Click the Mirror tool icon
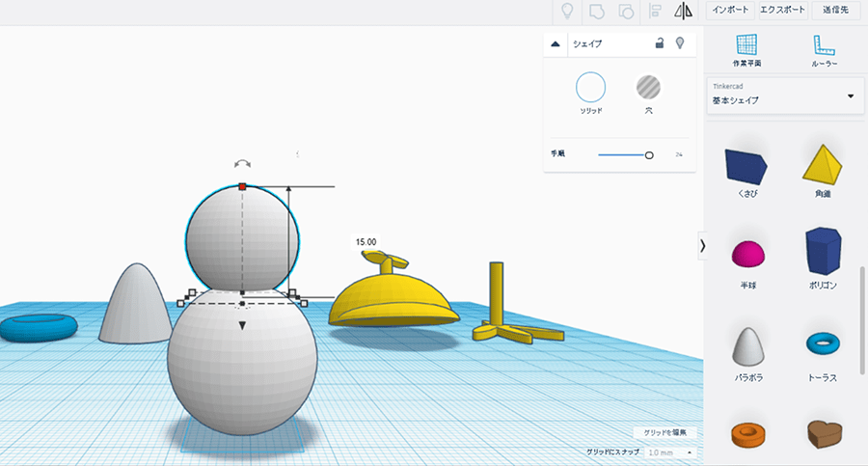 [684, 12]
